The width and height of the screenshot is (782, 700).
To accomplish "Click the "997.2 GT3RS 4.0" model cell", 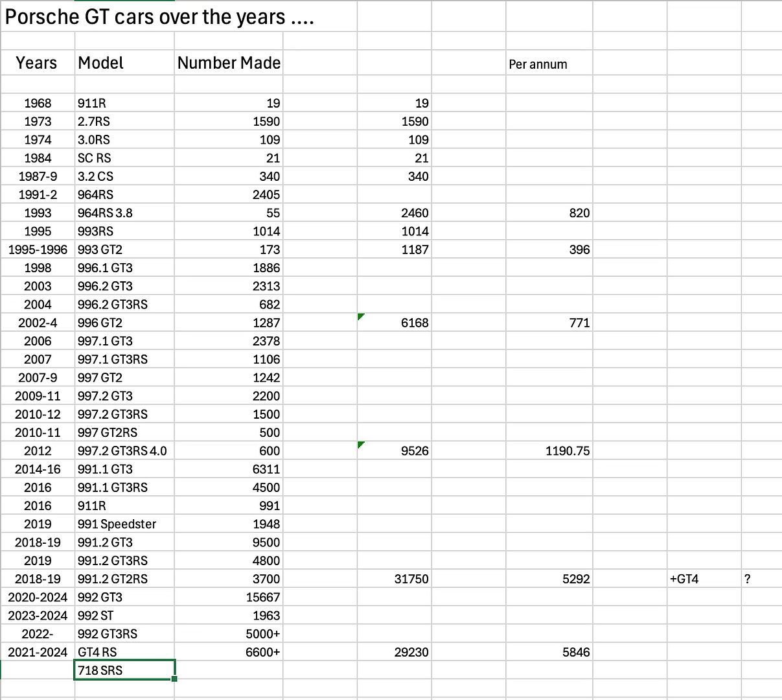I will tap(124, 450).
